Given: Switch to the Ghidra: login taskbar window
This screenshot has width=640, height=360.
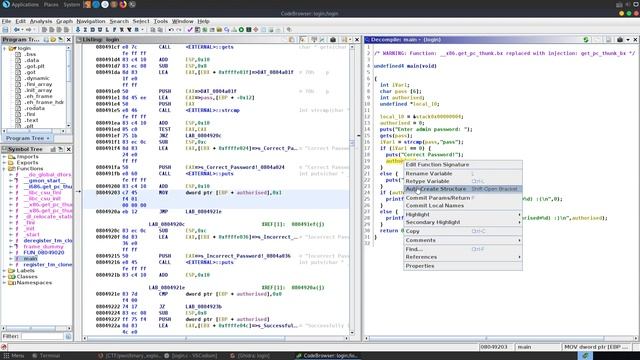Looking at the screenshot, I should tap(250, 356).
